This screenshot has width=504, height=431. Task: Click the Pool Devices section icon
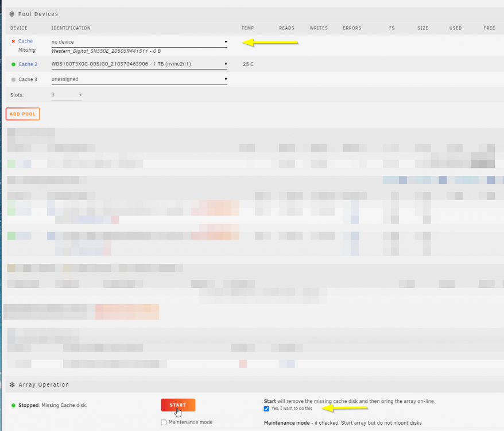pos(12,14)
